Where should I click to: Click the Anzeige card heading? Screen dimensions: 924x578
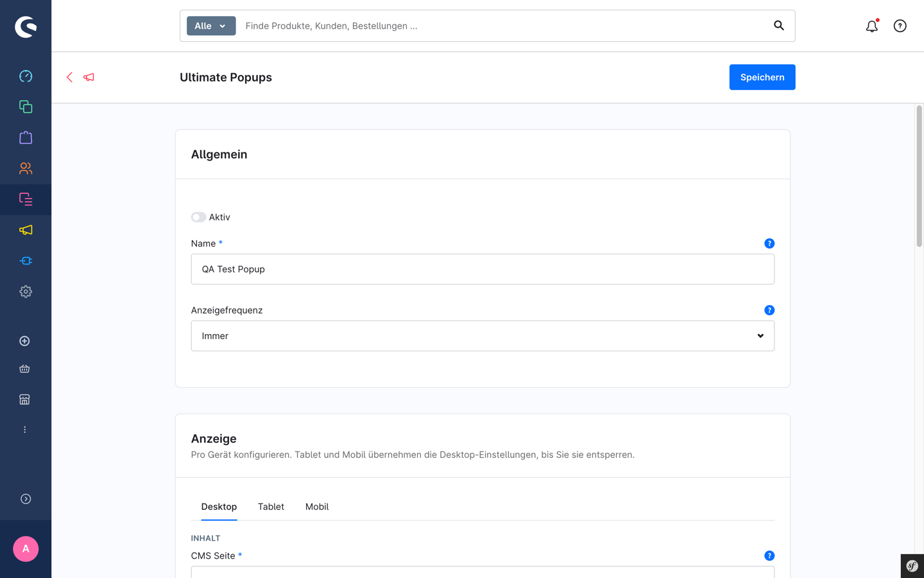(214, 439)
